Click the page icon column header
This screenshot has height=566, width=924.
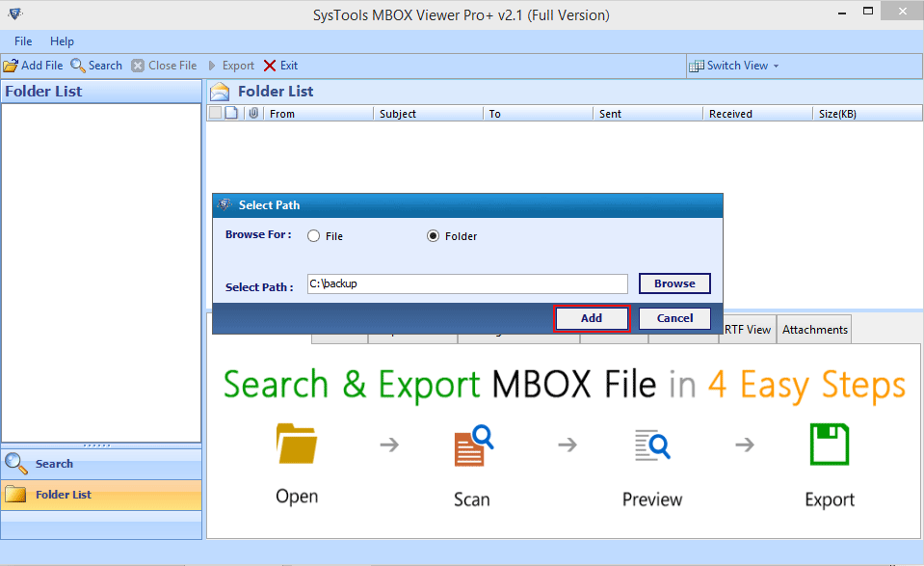tap(231, 113)
